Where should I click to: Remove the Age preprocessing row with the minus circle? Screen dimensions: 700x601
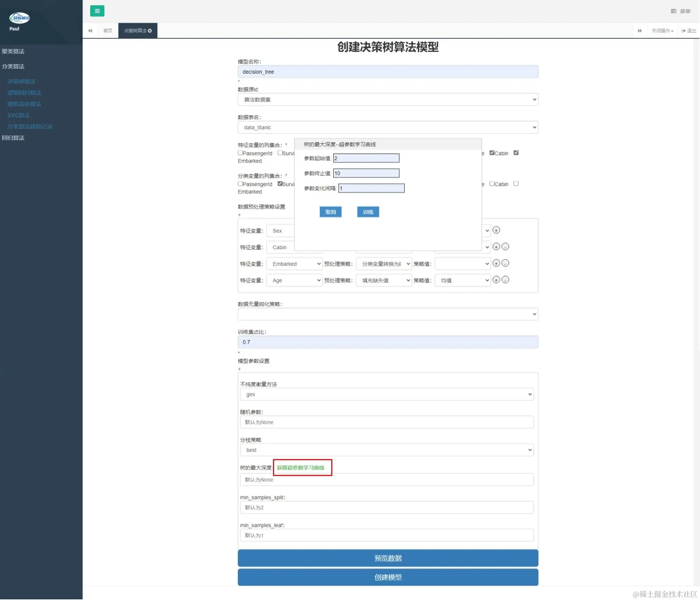[x=505, y=280]
